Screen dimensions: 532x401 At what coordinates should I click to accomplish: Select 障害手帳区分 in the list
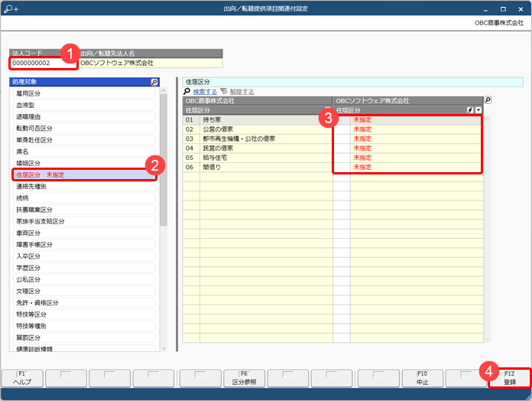[84, 244]
